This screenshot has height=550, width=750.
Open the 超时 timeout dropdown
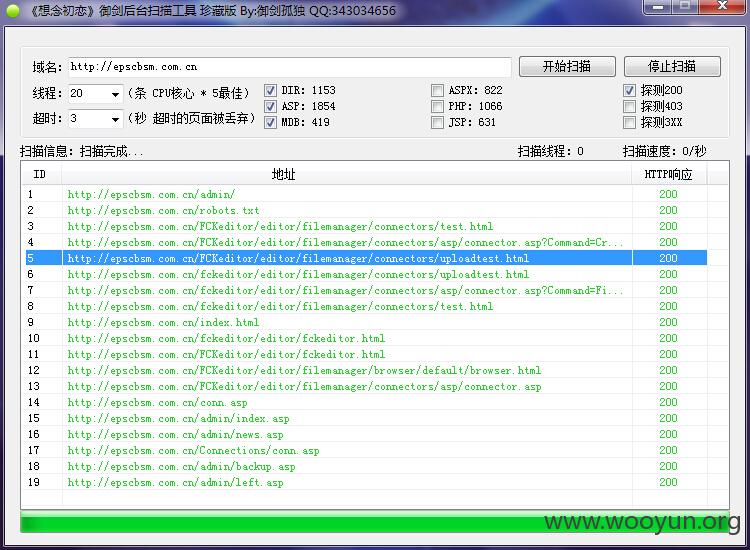(x=115, y=119)
